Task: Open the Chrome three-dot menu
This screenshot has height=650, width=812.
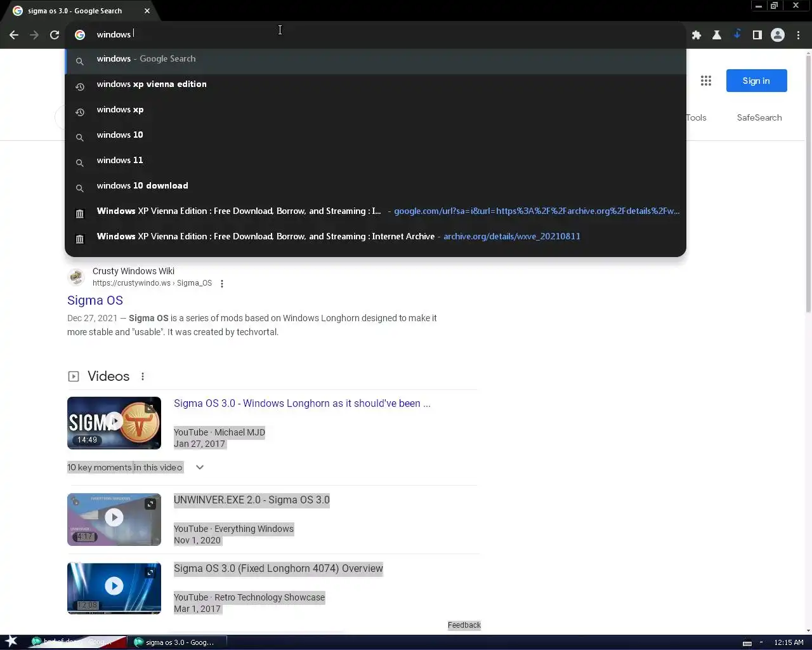Action: click(x=799, y=35)
